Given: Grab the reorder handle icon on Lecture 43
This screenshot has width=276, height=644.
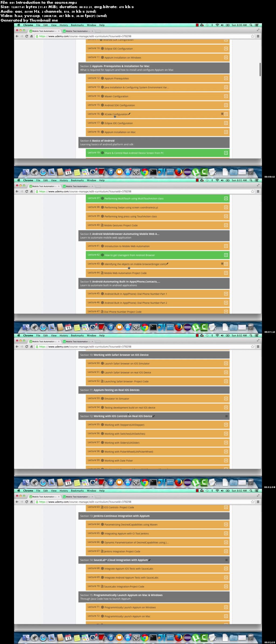Looking at the screenshot, I should 222,264.
